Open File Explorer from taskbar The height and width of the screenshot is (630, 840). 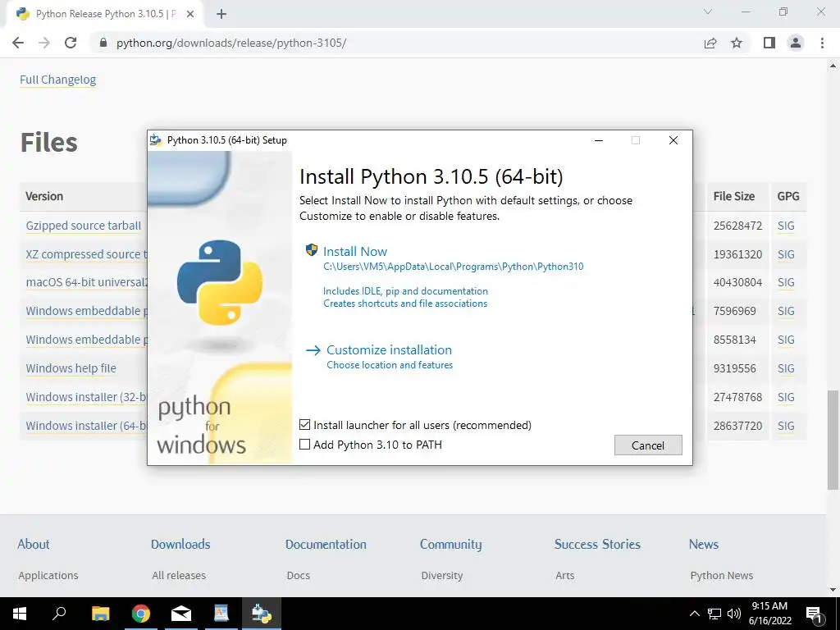100,614
